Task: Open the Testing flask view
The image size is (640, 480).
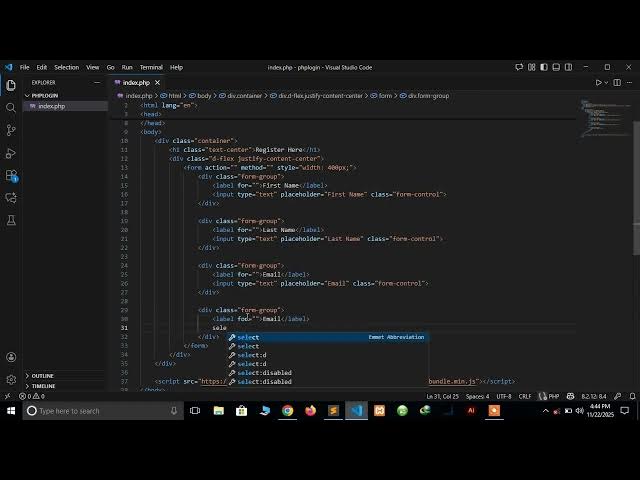Action: (11, 220)
